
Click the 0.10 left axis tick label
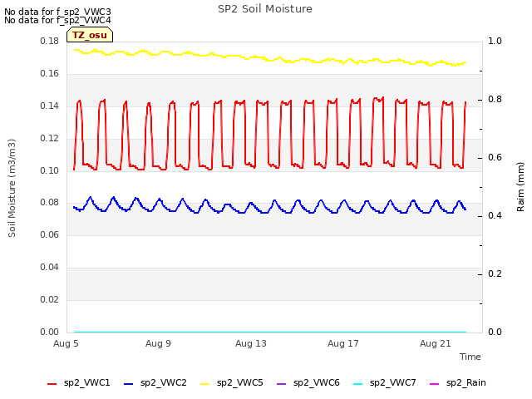(x=50, y=170)
